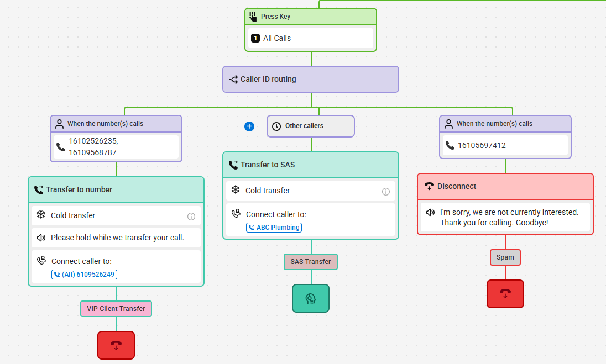606x364 pixels.
Task: Click the 16102526235, 16109568787 numbers field
Action: click(x=116, y=147)
